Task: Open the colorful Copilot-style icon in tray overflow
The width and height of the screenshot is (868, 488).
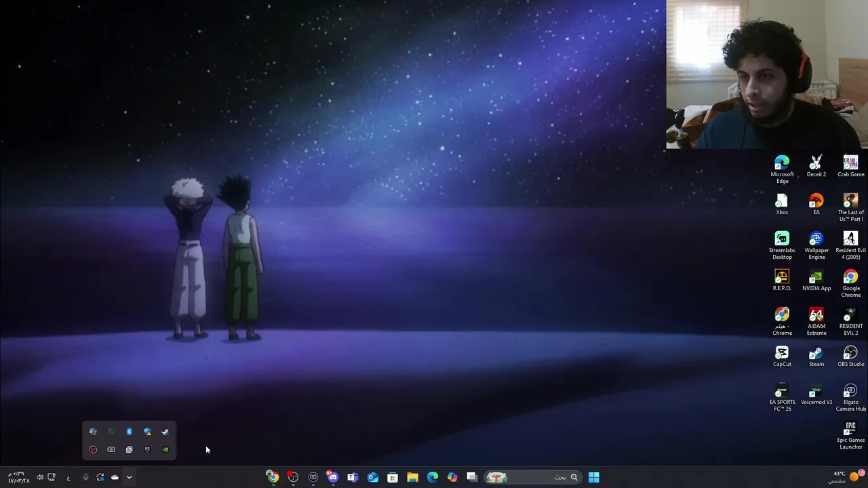Action: [x=93, y=432]
